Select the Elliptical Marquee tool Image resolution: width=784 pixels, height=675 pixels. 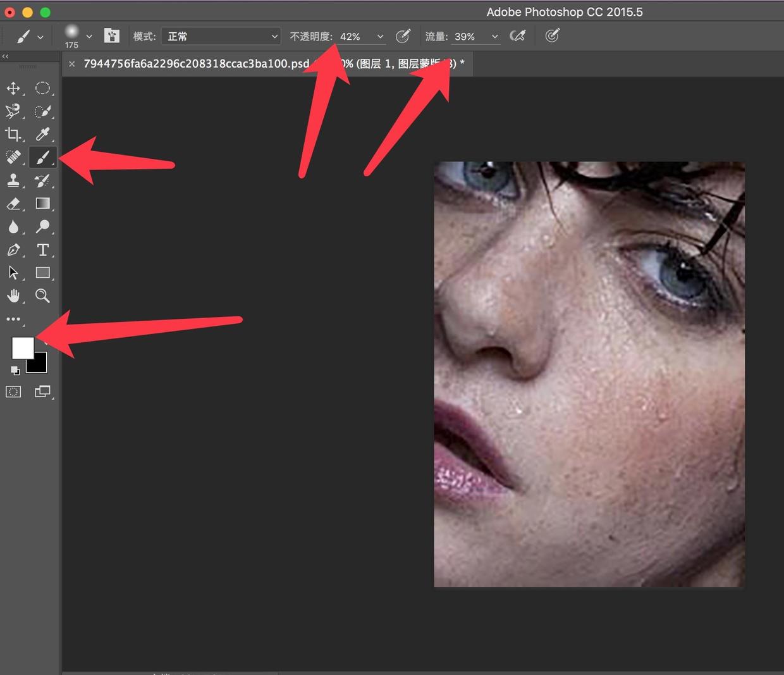[x=42, y=89]
